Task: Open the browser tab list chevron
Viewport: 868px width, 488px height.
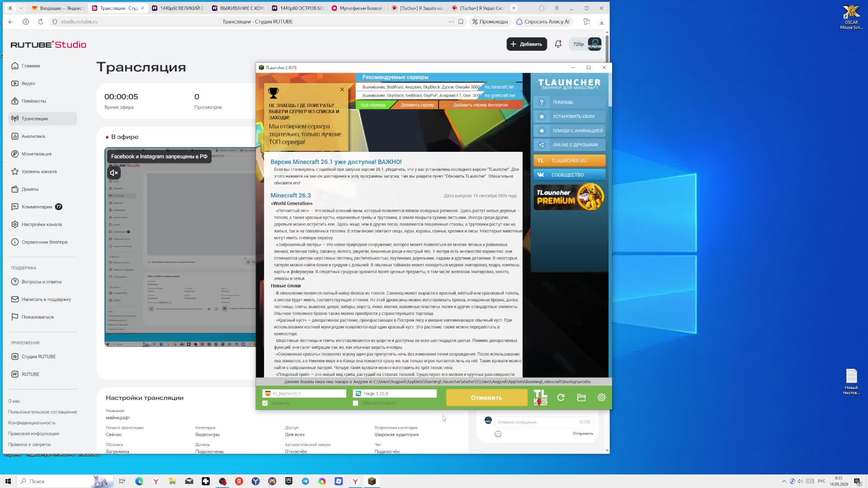Action: [21, 8]
